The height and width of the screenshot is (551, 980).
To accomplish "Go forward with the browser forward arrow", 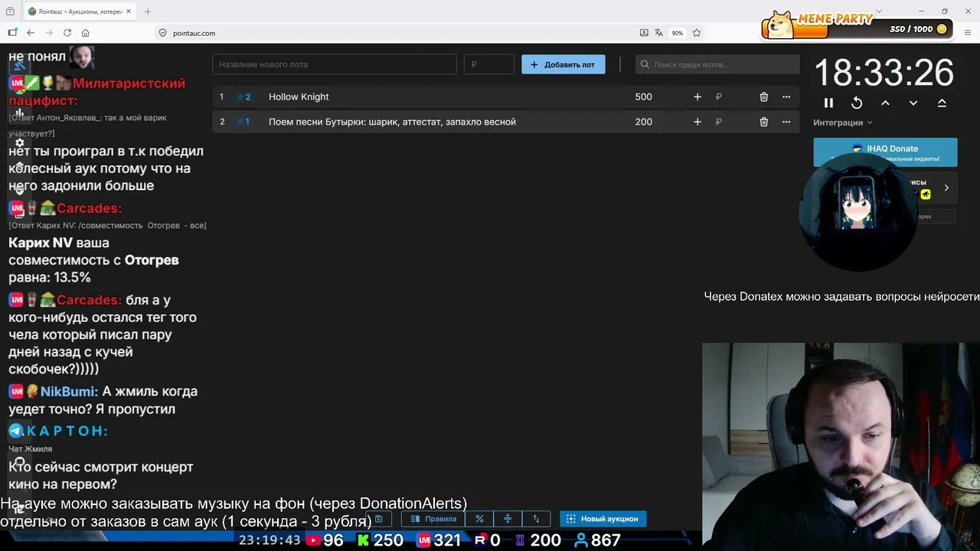I will point(49,33).
